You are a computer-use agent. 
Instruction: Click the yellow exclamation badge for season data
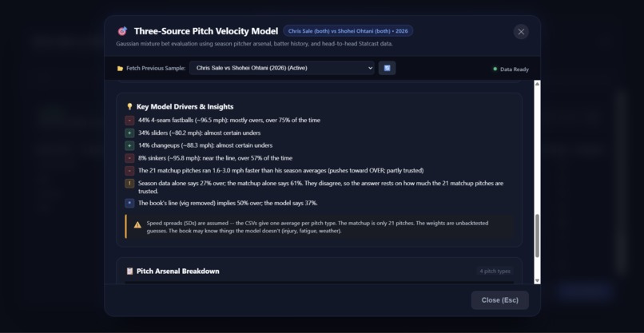[x=129, y=183]
